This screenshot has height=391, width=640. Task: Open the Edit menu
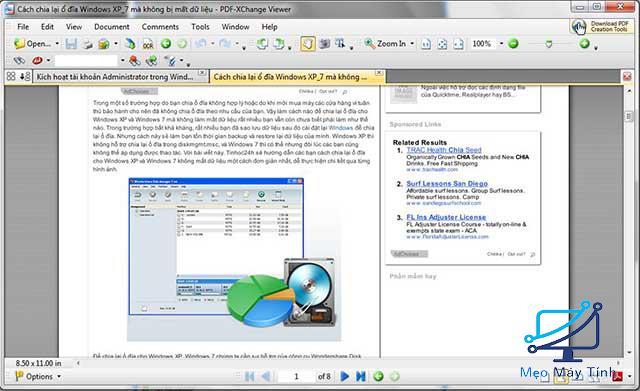(47, 27)
